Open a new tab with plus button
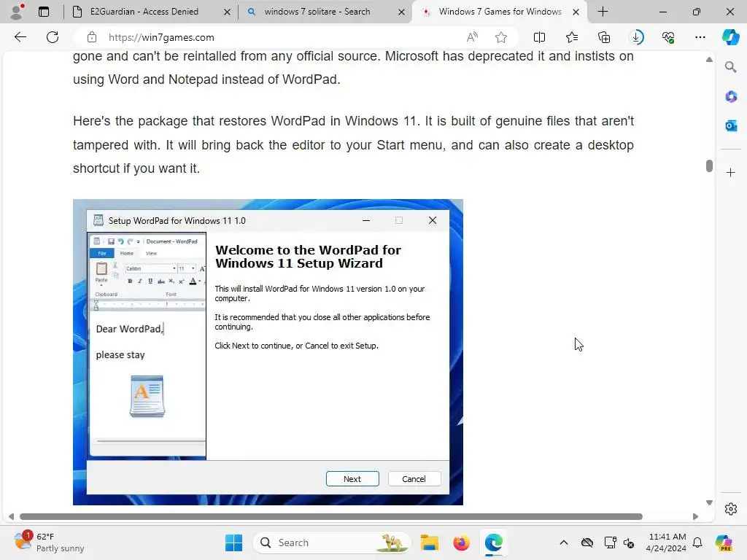 coord(603,12)
